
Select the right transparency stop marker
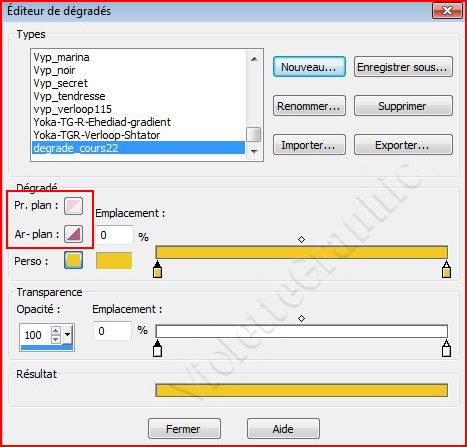(x=446, y=348)
